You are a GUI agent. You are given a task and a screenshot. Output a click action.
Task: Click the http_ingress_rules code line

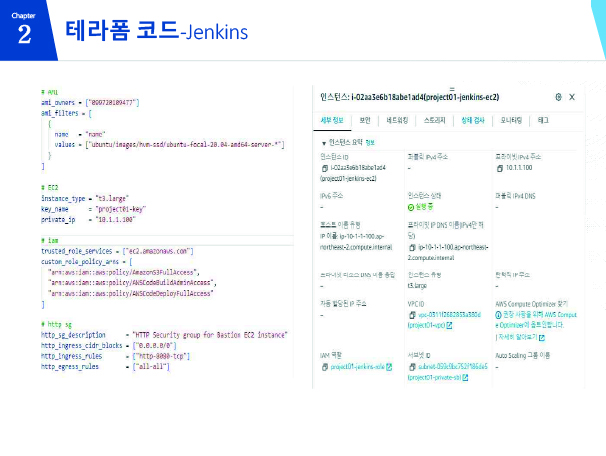click(x=115, y=356)
